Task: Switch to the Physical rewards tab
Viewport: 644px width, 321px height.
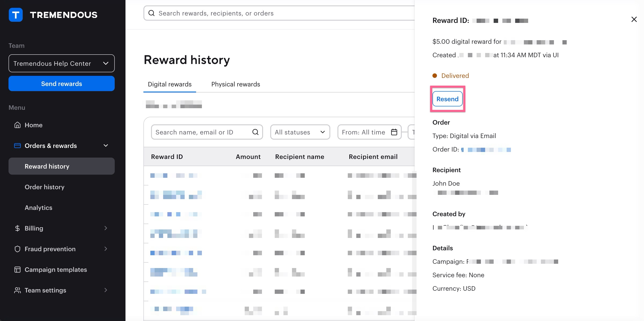Action: (236, 84)
